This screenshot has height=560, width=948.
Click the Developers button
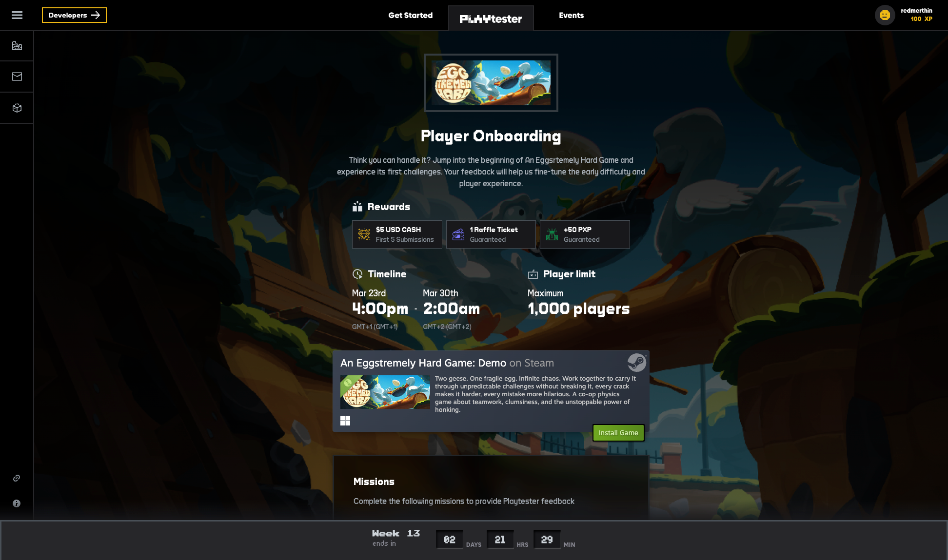point(74,15)
